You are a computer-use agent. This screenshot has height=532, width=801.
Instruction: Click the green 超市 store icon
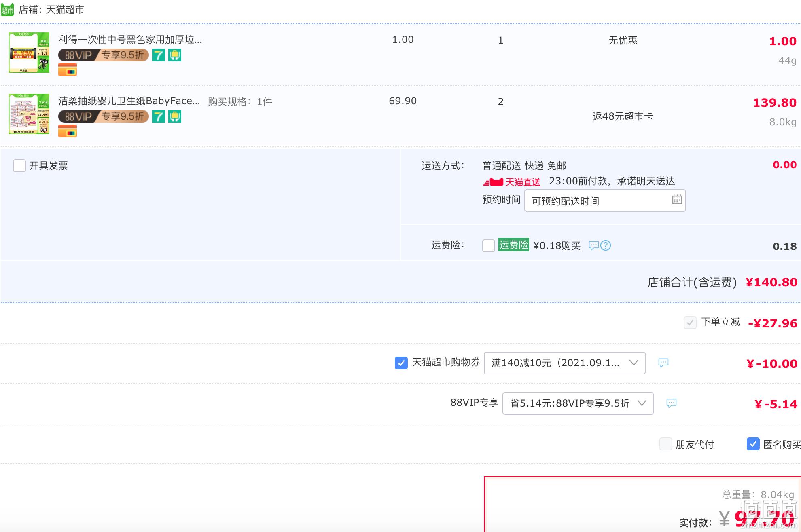[7, 10]
